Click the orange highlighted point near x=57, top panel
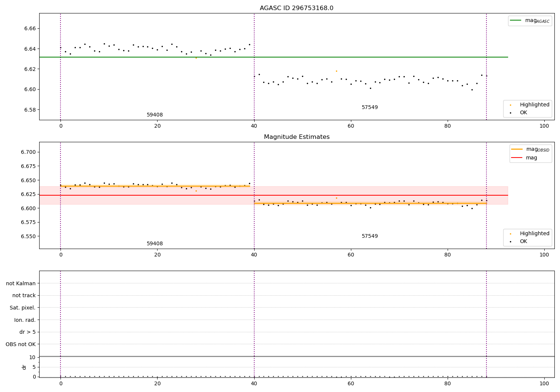The height and width of the screenshot is (392, 560). pyautogui.click(x=336, y=71)
